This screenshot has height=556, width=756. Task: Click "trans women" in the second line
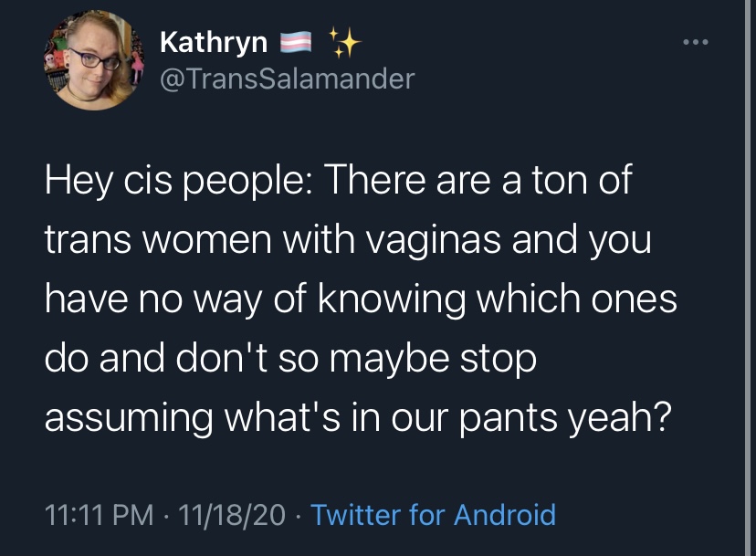click(158, 240)
